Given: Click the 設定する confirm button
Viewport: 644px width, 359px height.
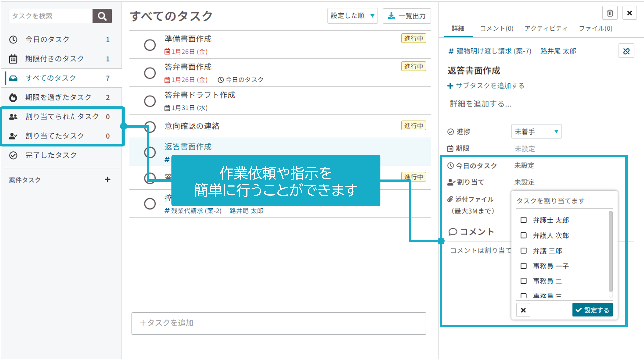Looking at the screenshot, I should click(593, 310).
